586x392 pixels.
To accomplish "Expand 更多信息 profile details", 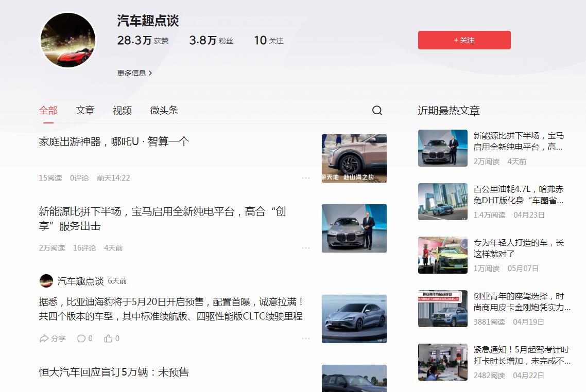I will (134, 73).
